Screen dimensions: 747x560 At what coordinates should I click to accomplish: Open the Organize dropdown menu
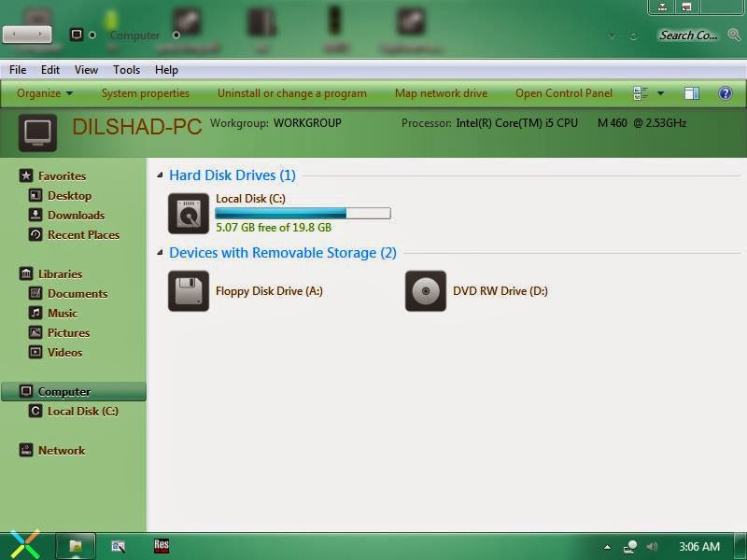pos(45,93)
